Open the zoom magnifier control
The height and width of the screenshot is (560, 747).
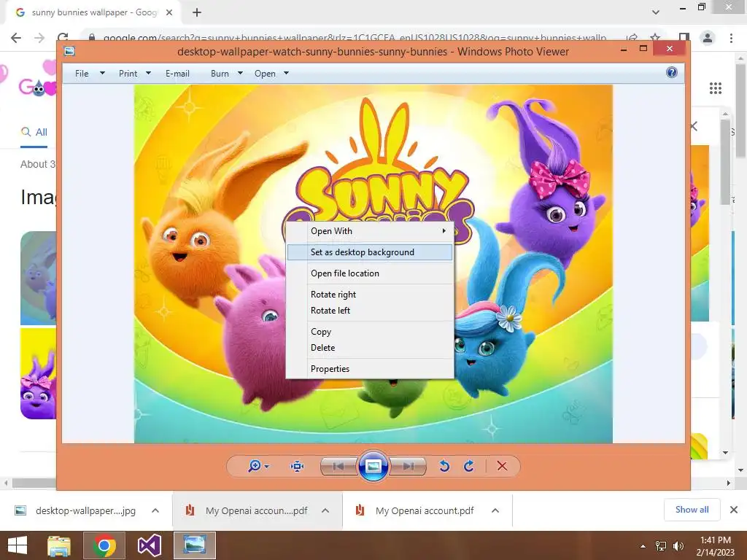(x=258, y=466)
